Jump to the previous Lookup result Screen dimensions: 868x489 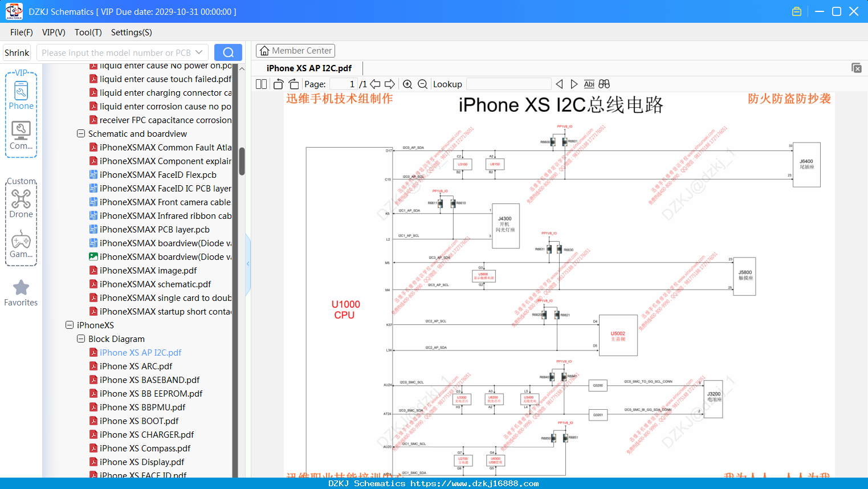[x=560, y=84]
